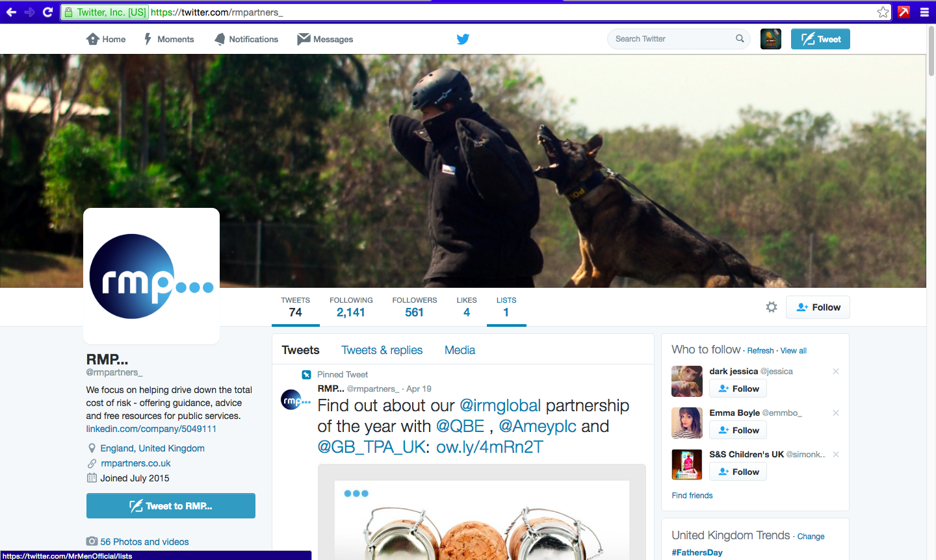Bookmark page with the star icon
The width and height of the screenshot is (936, 560).
click(x=883, y=12)
